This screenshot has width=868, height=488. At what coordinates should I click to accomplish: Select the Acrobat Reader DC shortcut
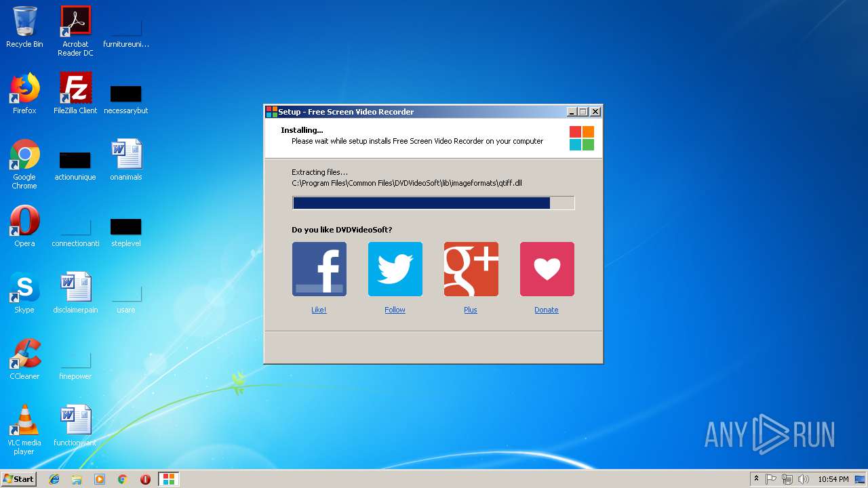[75, 31]
